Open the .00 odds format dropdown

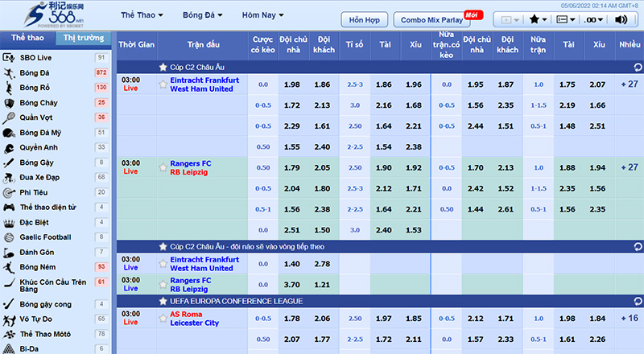tap(593, 19)
